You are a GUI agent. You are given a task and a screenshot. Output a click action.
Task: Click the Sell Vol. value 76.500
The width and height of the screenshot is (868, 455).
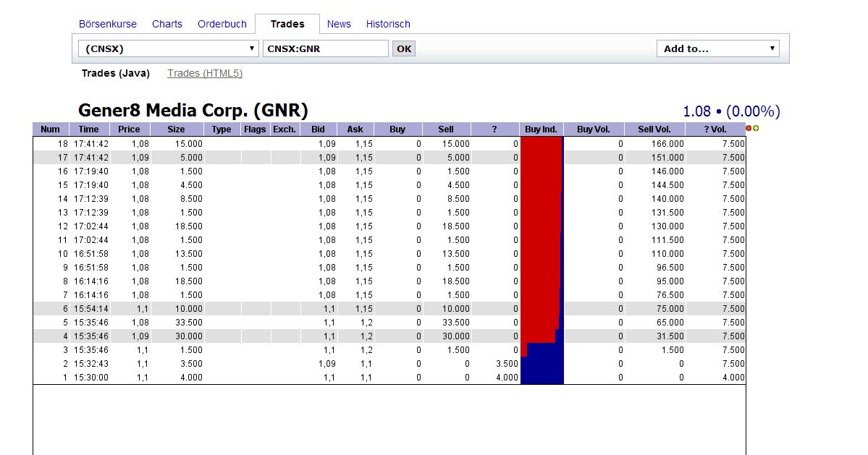click(x=670, y=295)
